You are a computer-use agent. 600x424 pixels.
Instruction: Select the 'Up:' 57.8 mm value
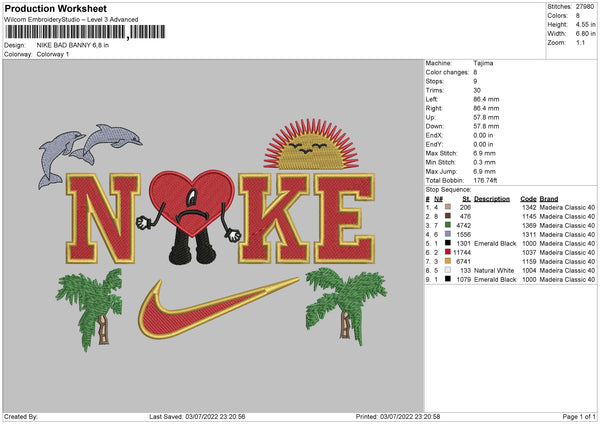[x=486, y=117]
